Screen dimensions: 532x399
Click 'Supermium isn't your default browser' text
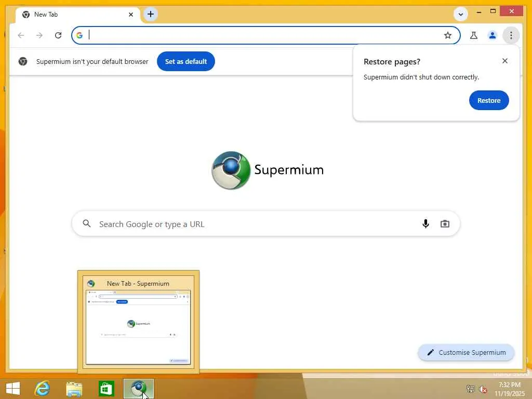[92, 61]
